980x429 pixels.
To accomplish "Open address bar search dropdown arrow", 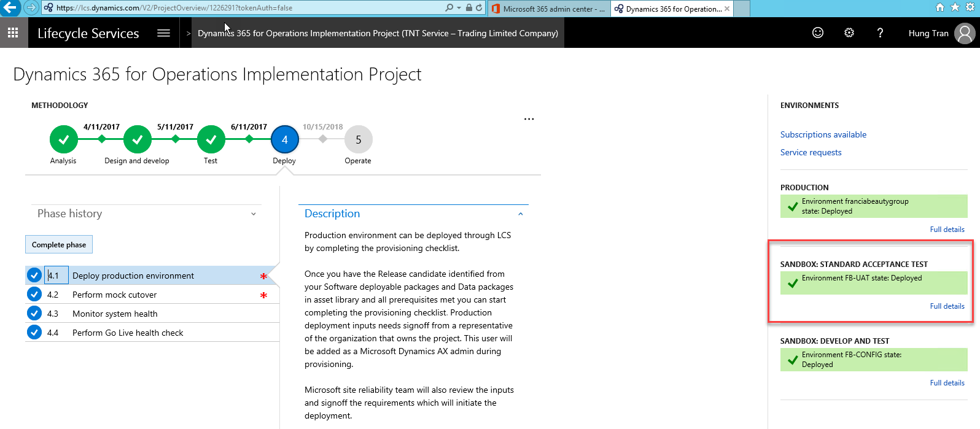I will coord(459,8).
